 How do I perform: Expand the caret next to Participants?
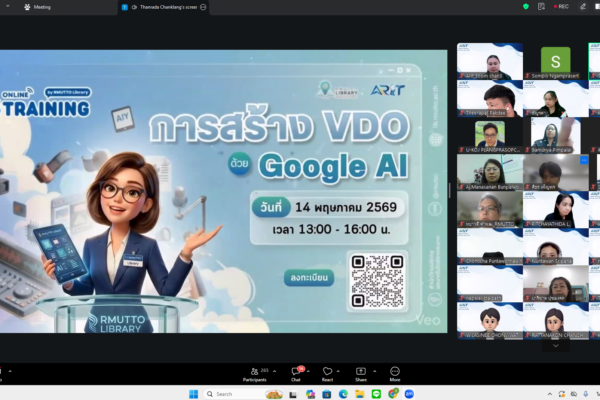point(274,371)
